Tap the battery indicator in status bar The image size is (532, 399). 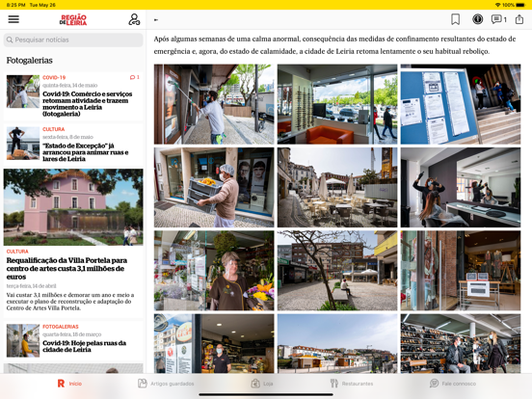pos(519,5)
